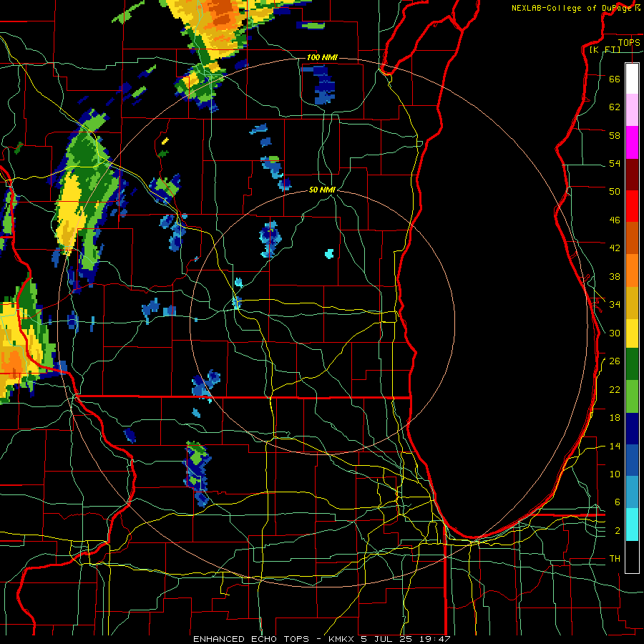Select the yellow legend color band
Image resolution: width=644 pixels, height=644 pixels.
[632, 333]
